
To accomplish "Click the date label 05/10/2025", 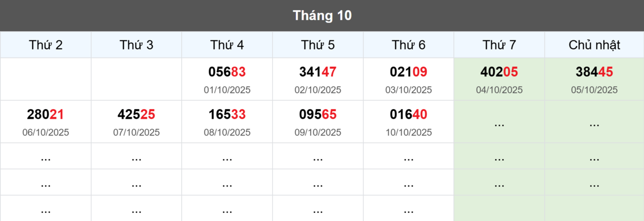I will (594, 90).
